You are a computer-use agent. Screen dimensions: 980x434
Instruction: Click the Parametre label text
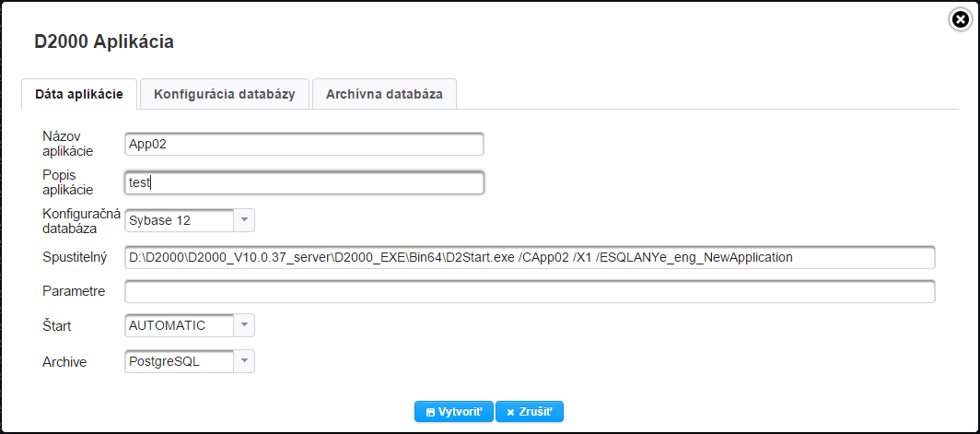(74, 292)
